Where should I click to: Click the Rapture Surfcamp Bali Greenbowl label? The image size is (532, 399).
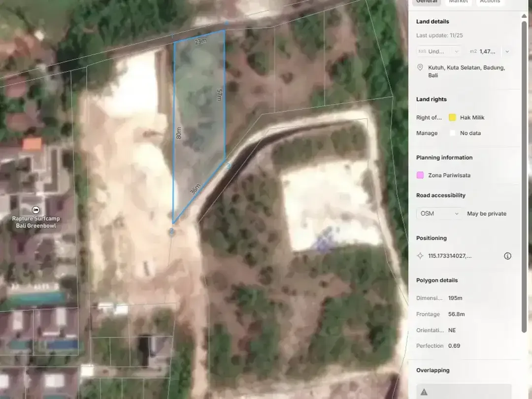(x=35, y=222)
